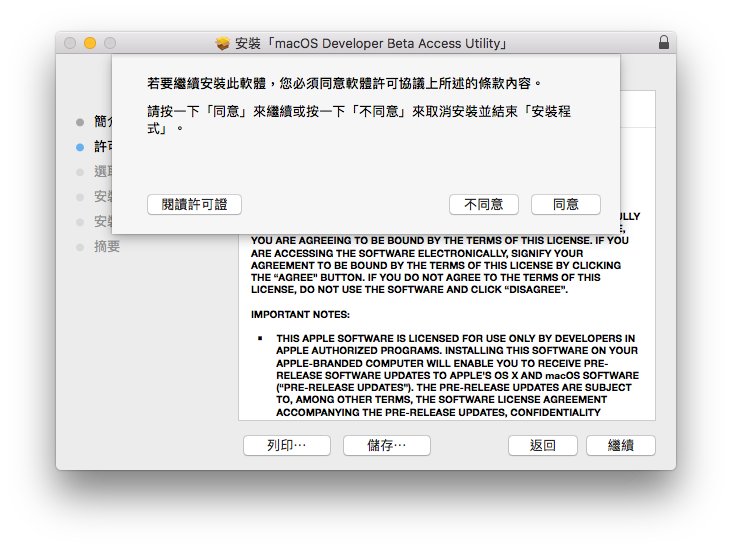Open 閱讀許可證 (Read License)
This screenshot has height=550, width=732.
tap(194, 204)
